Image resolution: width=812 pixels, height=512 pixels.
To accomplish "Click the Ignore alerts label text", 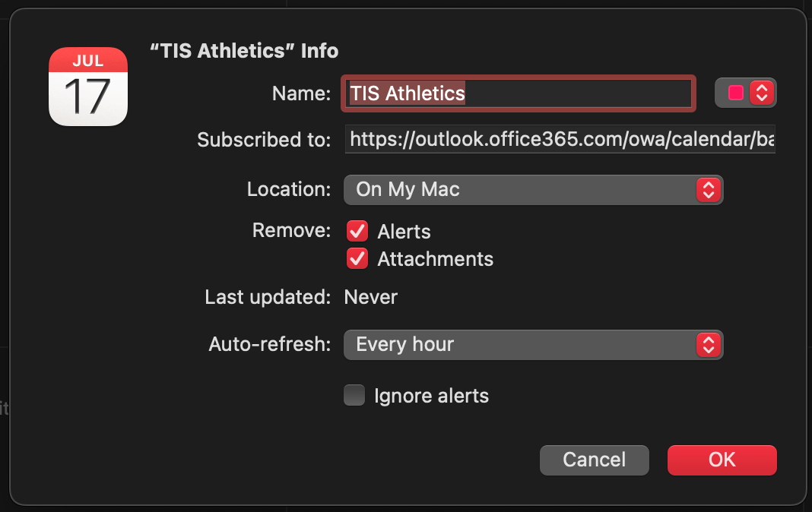I will coord(431,396).
